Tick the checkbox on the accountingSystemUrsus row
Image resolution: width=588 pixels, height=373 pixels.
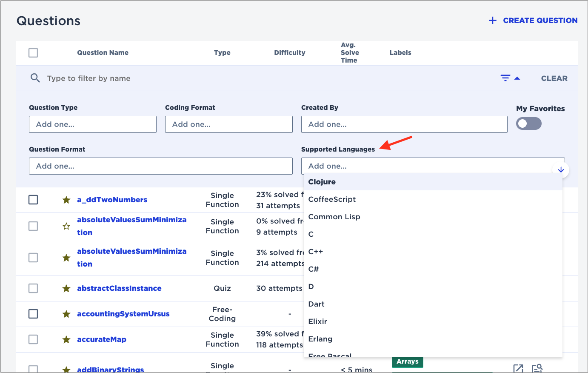tap(33, 314)
